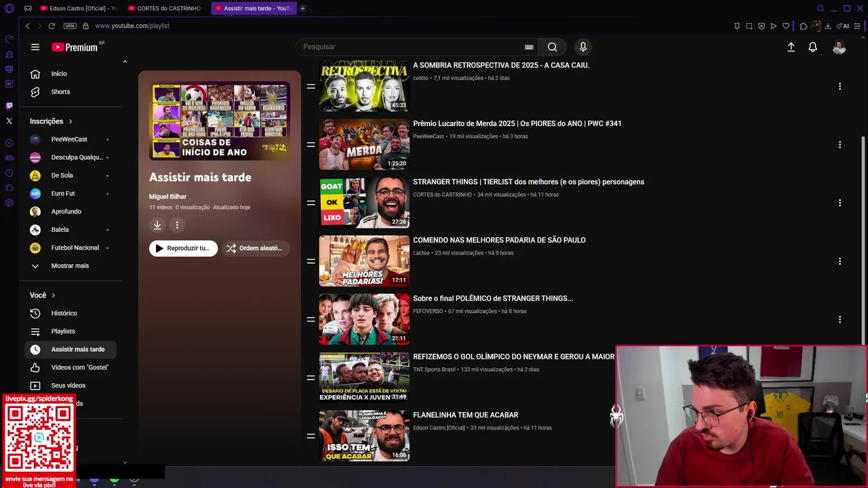Open the ad blocker shield icon
The image size is (868, 488).
coord(762,26)
